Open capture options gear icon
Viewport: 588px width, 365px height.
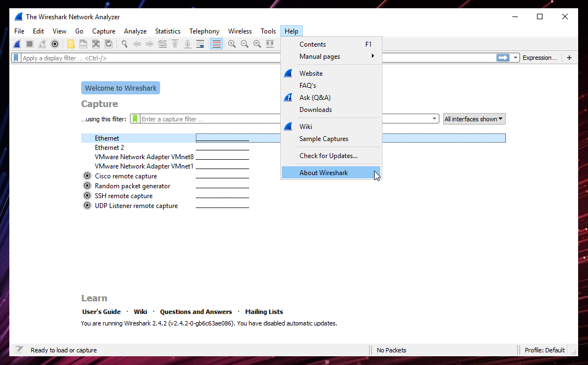tap(55, 44)
